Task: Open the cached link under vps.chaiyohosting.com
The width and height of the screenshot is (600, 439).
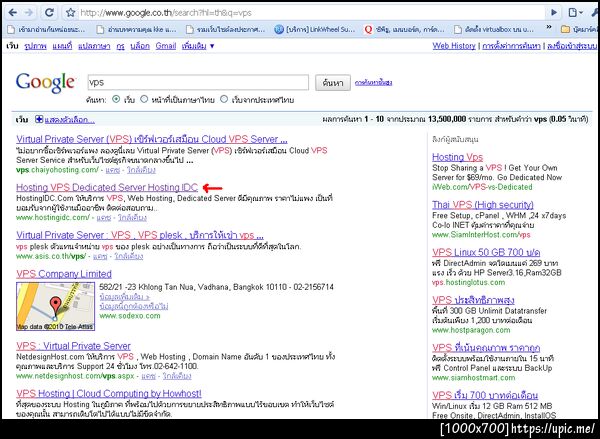Action: pos(112,170)
